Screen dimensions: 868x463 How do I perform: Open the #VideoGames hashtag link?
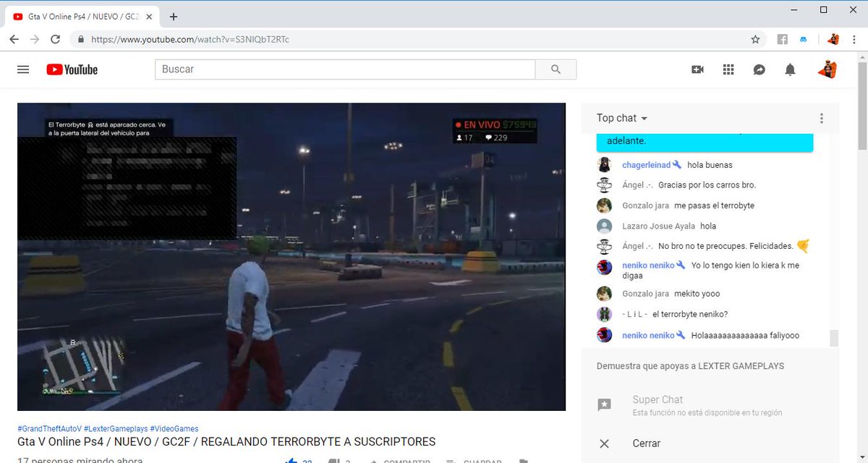click(174, 429)
